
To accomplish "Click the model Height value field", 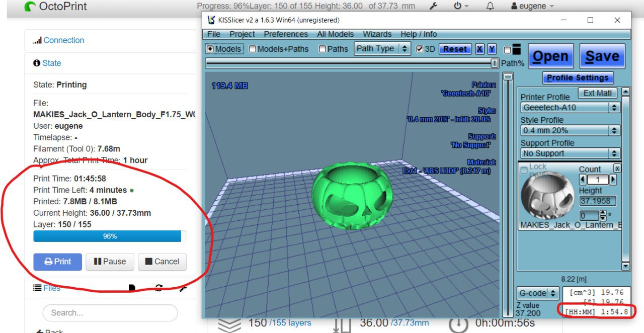I will tap(598, 201).
